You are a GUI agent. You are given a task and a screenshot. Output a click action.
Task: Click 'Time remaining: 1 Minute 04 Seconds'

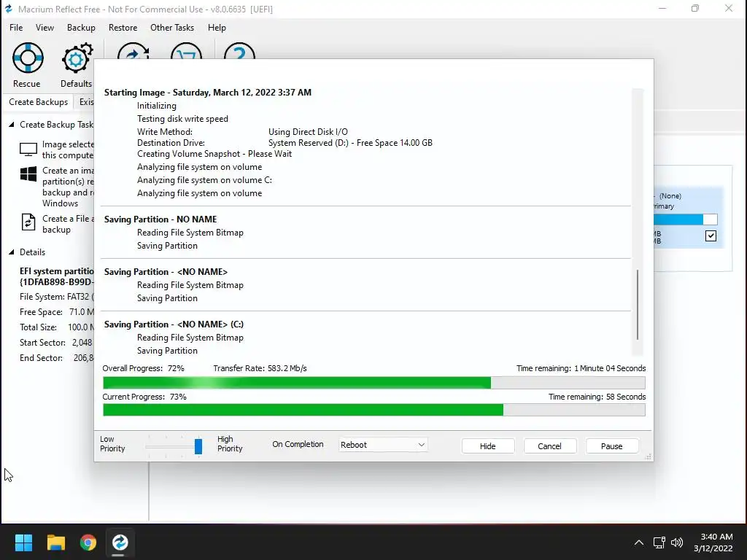581,368
